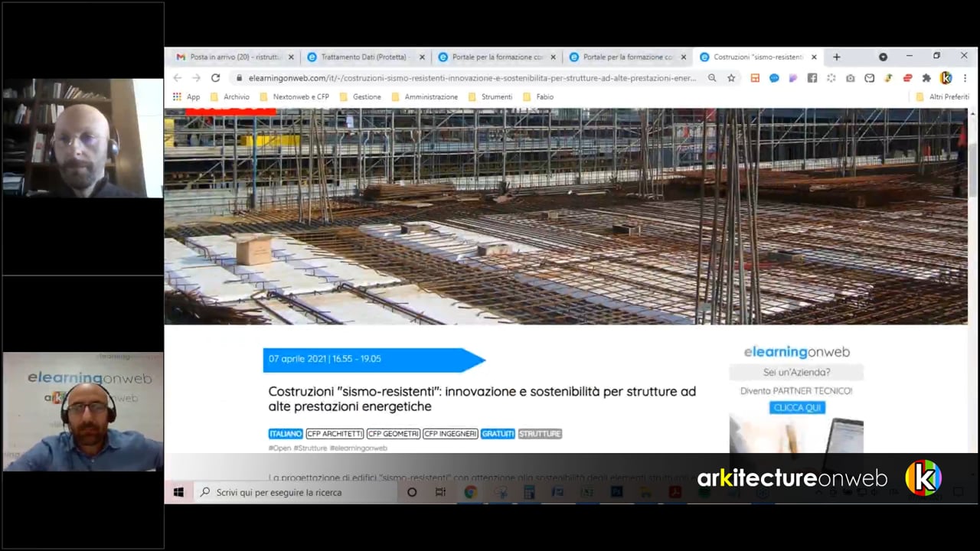
Task: Go back to the previous page
Action: coord(178,78)
